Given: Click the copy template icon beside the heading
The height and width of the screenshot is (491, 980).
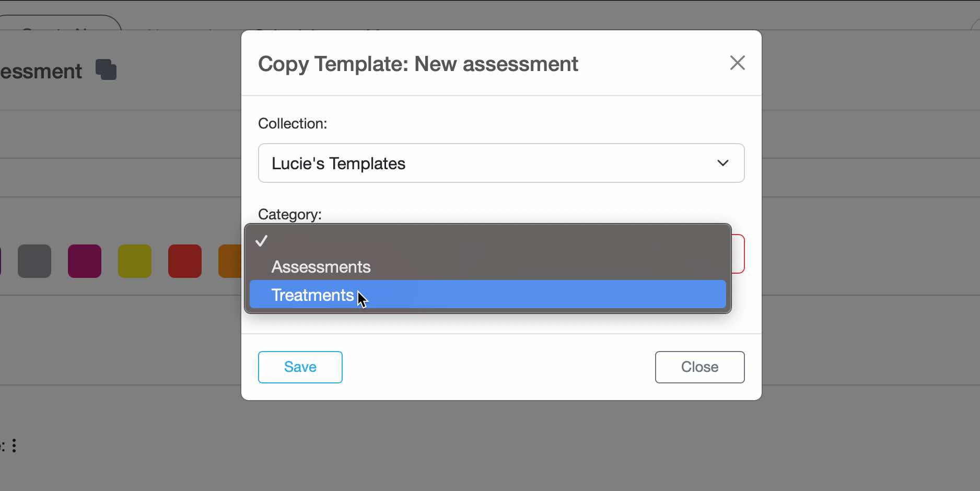Looking at the screenshot, I should [x=106, y=69].
